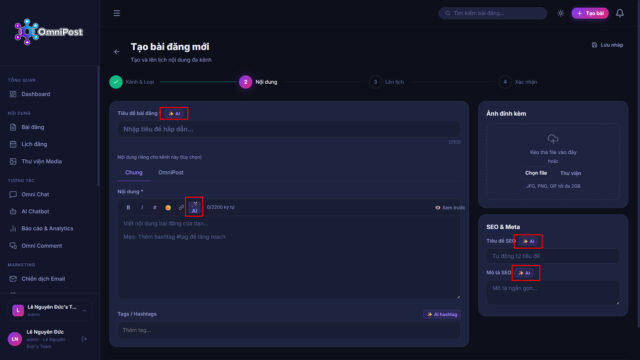Generate post title with the AI button
Viewport: 640px width, 360px height.
pyautogui.click(x=174, y=113)
